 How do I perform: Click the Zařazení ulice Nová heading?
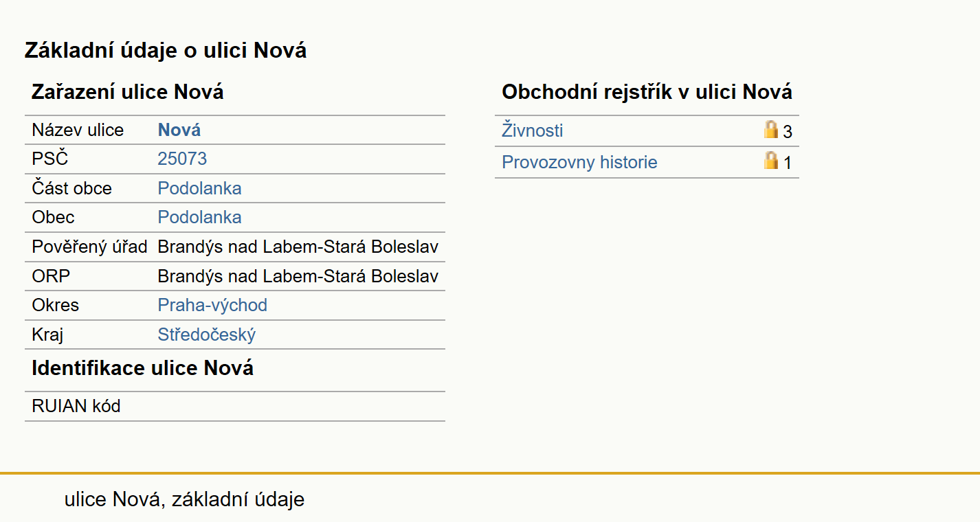[x=128, y=92]
